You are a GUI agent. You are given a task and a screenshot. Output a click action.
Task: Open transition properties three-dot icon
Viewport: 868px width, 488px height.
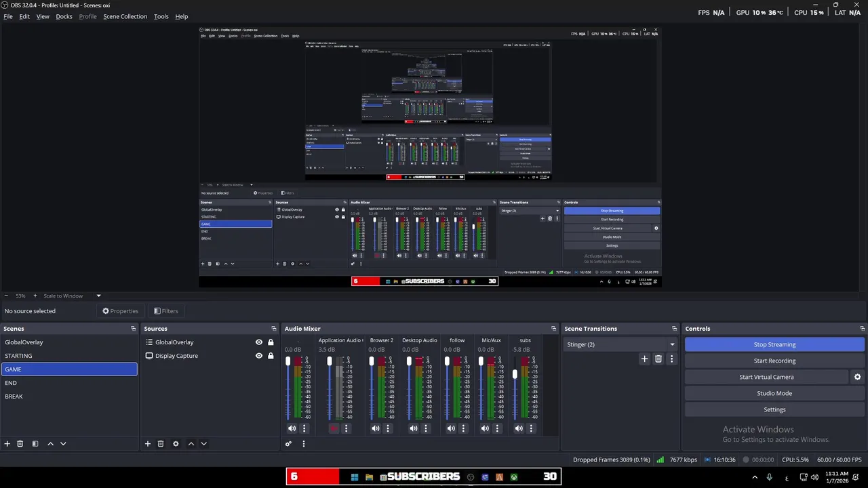click(x=671, y=359)
